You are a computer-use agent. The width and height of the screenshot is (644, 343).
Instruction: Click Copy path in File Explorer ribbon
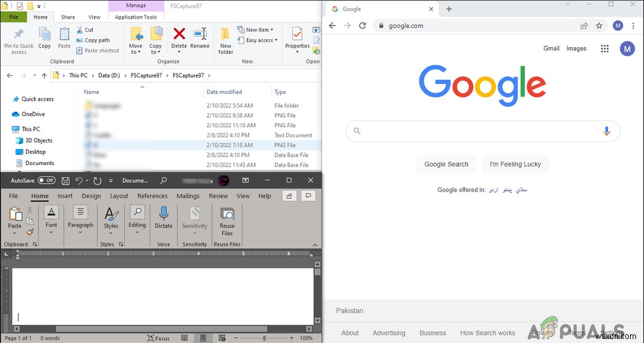pos(93,41)
